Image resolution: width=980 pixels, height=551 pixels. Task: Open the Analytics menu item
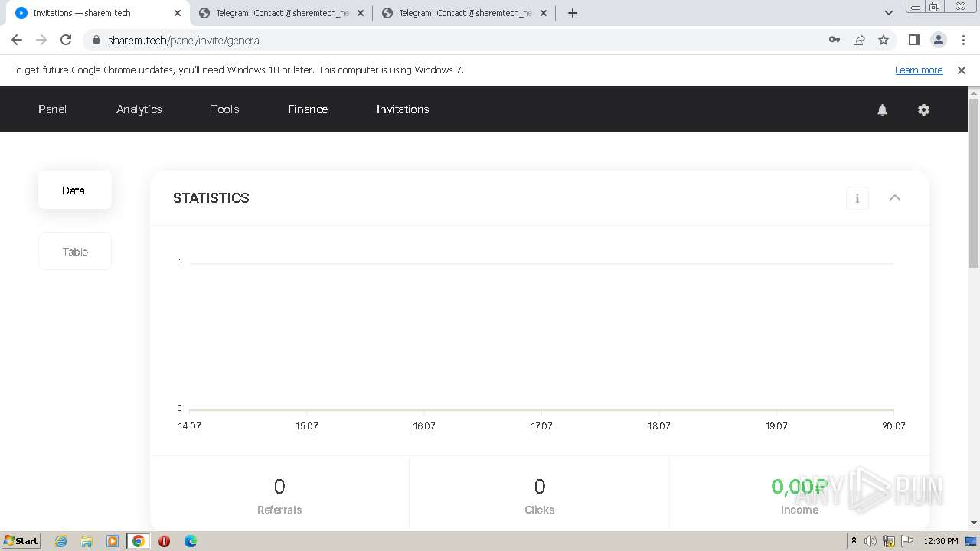pyautogui.click(x=139, y=109)
